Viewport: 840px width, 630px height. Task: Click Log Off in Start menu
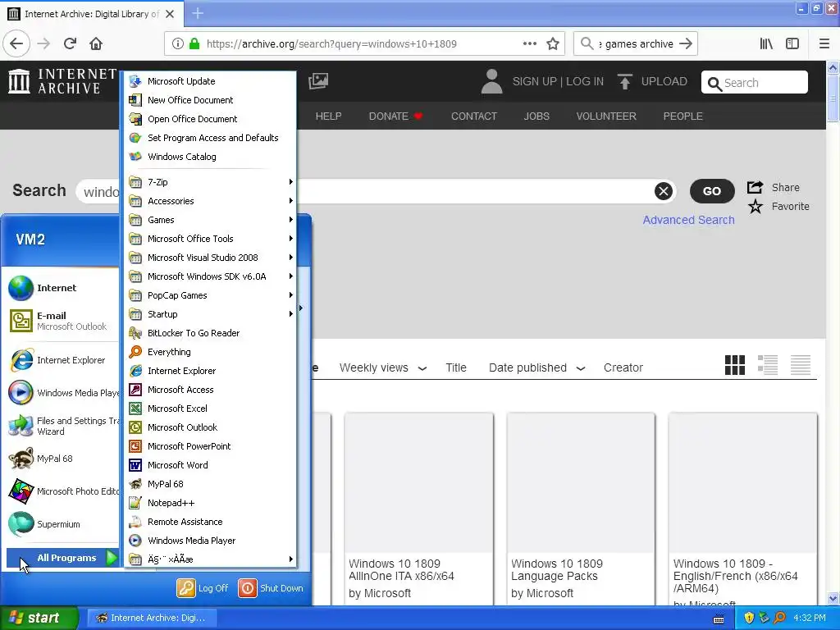point(203,587)
